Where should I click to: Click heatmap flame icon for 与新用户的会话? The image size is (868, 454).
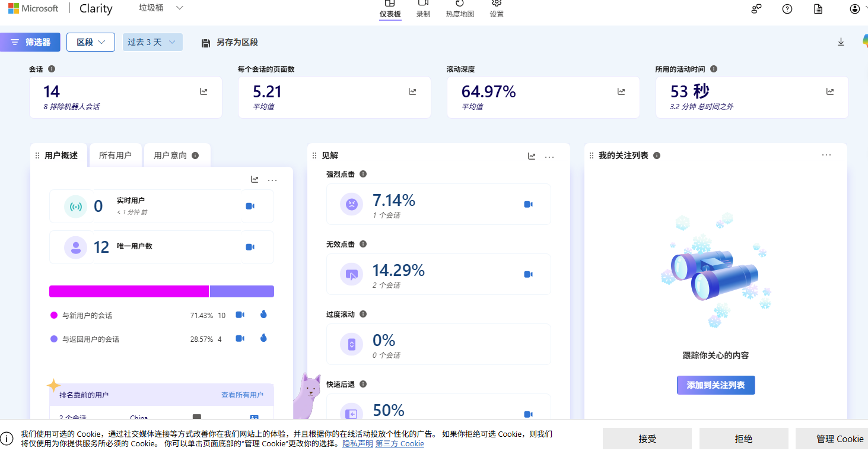pos(263,315)
